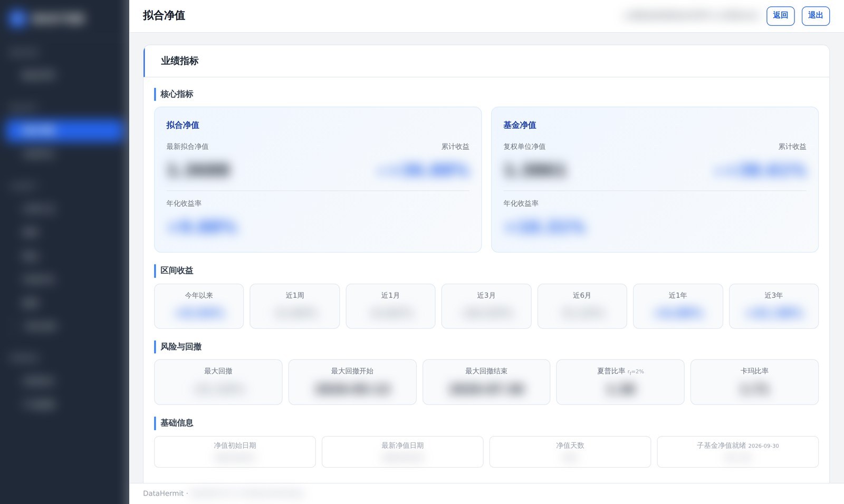Click the 最大回撤开始 date card
Screen dimensions: 844x504
(352, 382)
